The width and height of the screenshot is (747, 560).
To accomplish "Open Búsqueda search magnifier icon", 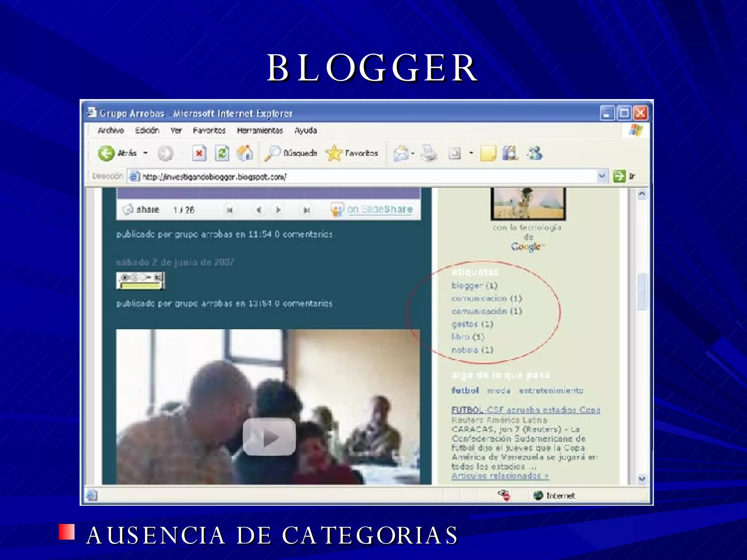I will (x=272, y=153).
